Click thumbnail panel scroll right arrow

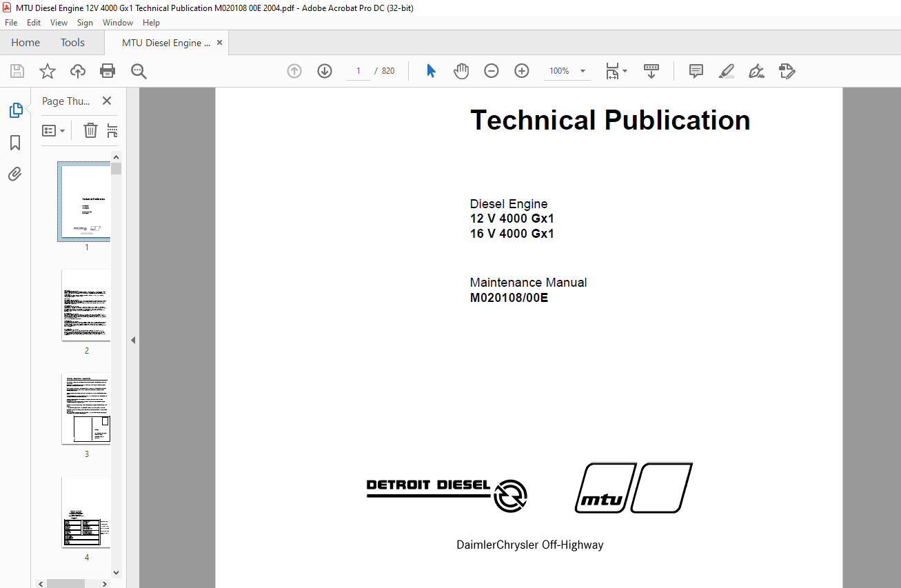coord(105,583)
